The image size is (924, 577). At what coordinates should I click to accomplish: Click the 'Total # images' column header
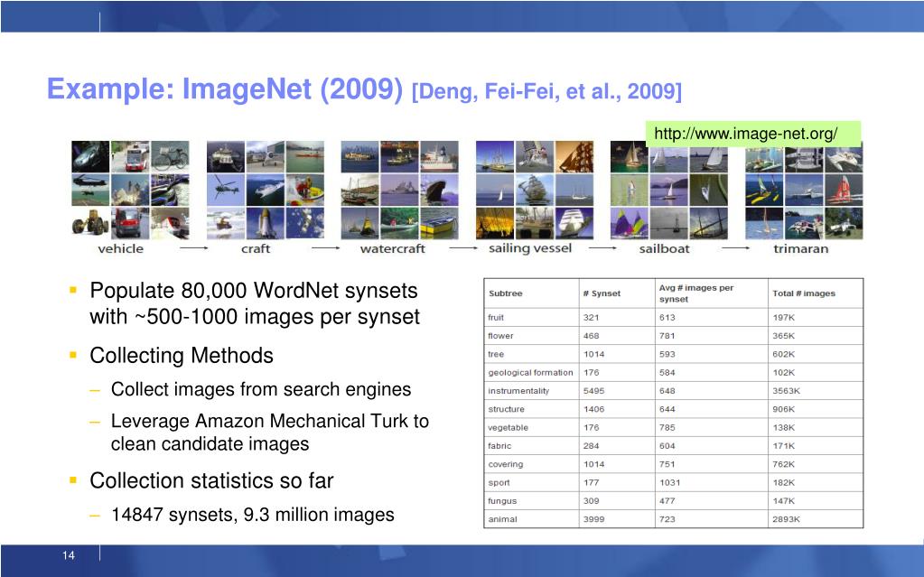point(804,293)
